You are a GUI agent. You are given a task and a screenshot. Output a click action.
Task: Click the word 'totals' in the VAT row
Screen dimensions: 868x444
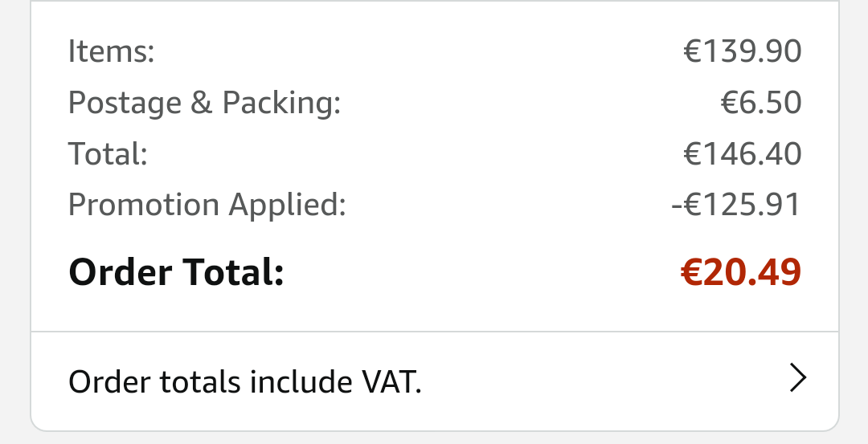pos(203,381)
